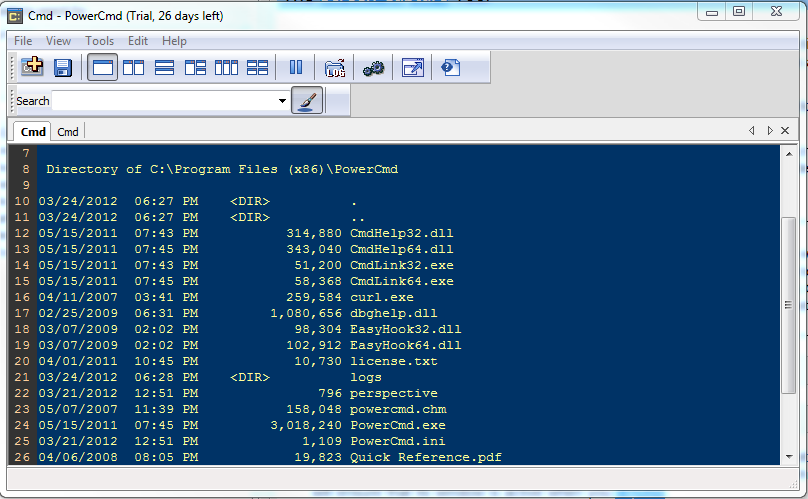Click powercmd.chm in the listing

(x=398, y=409)
